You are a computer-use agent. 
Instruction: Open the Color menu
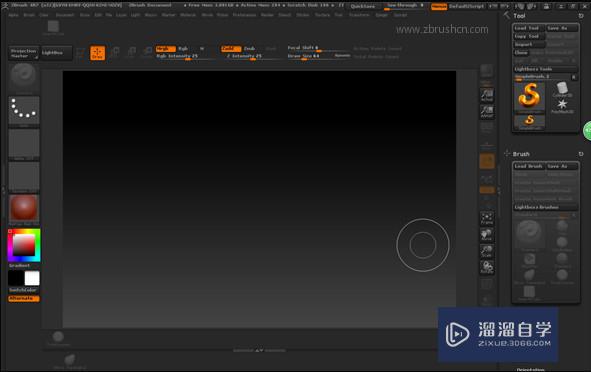point(44,15)
